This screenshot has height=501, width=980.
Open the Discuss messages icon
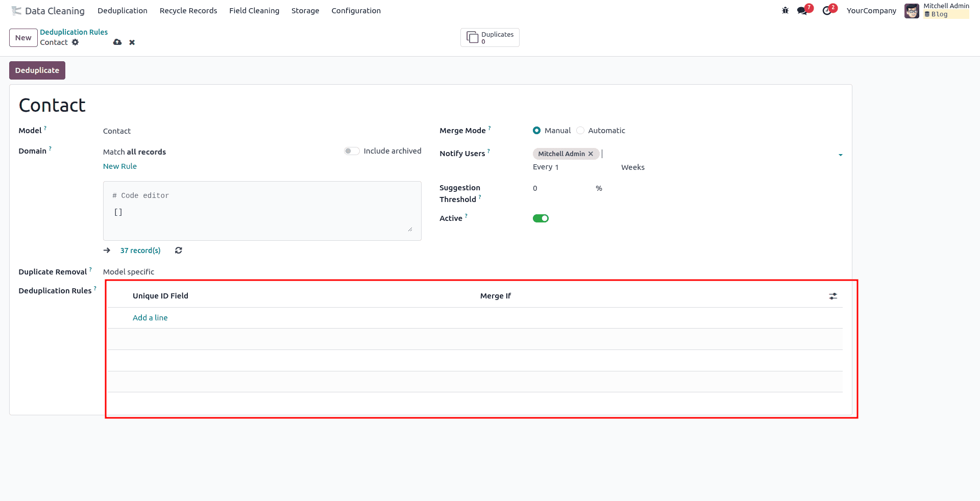click(x=802, y=10)
